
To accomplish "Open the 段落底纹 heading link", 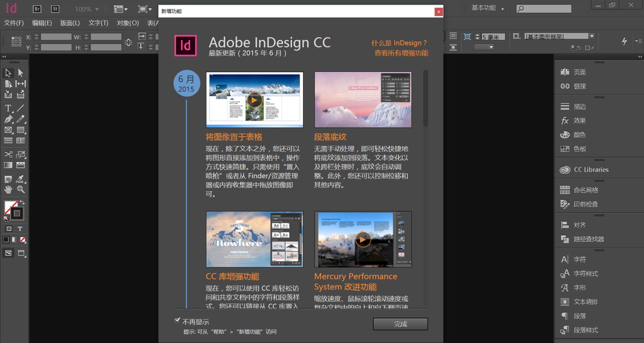I will click(x=330, y=137).
